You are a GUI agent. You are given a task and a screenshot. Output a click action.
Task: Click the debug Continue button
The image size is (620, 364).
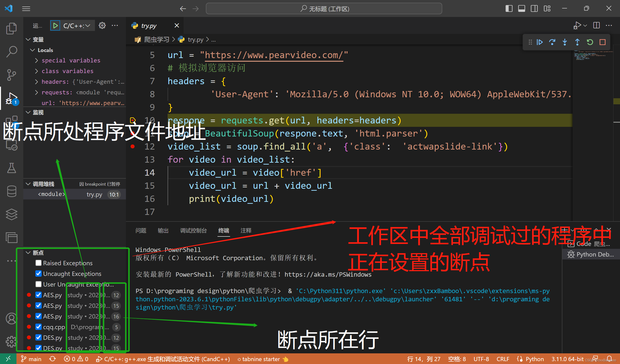point(540,42)
